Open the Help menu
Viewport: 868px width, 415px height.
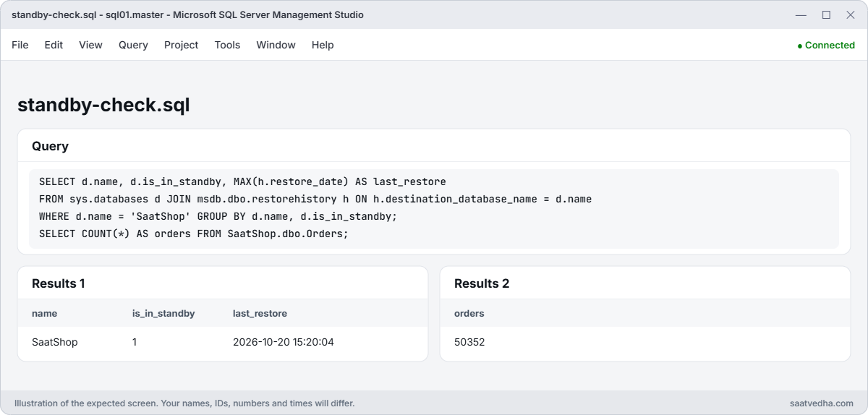coord(323,45)
